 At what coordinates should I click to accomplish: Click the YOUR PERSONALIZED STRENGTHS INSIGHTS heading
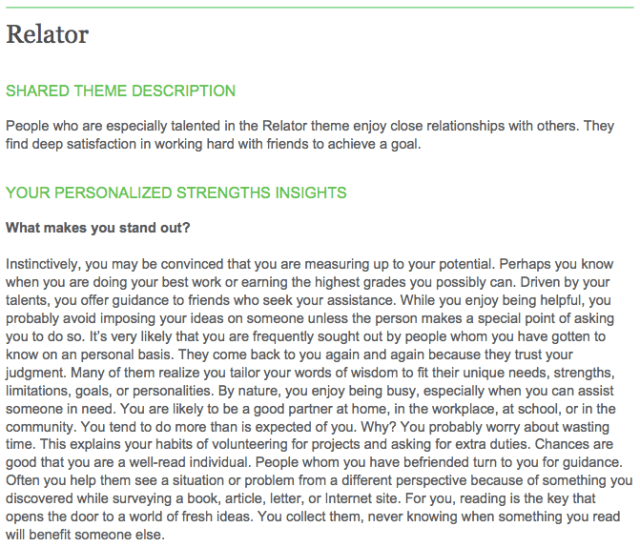pos(176,192)
